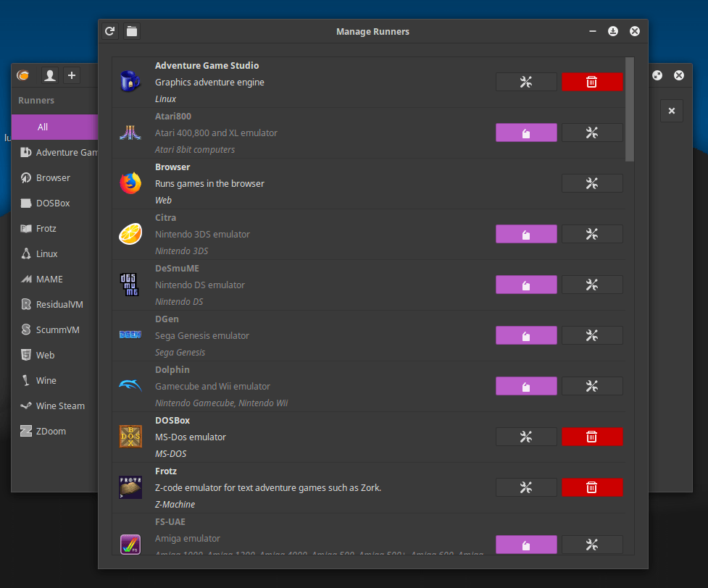The height and width of the screenshot is (588, 708).
Task: Click 'Runs games in the browser' text
Action: point(209,184)
